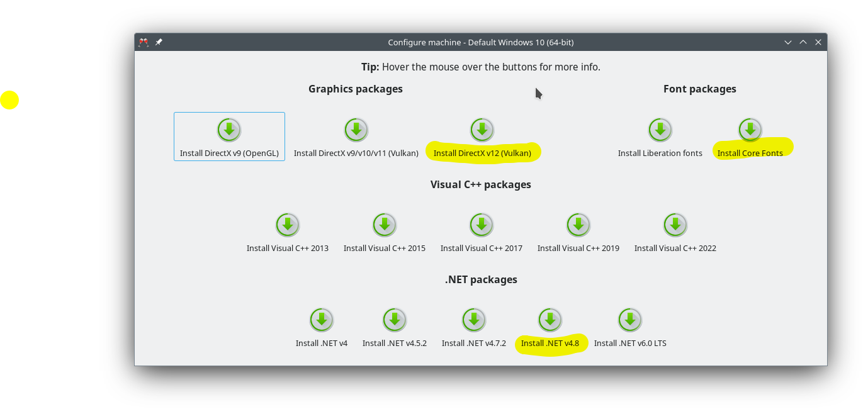Open the Bottles app icon in title bar
868x414 pixels.
point(144,42)
